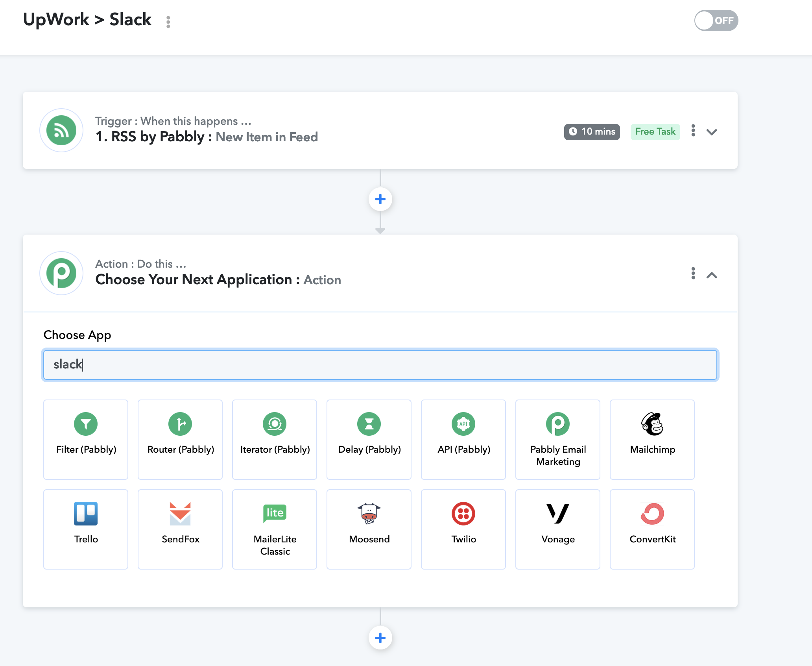Select the Mailchimp app

(652, 440)
